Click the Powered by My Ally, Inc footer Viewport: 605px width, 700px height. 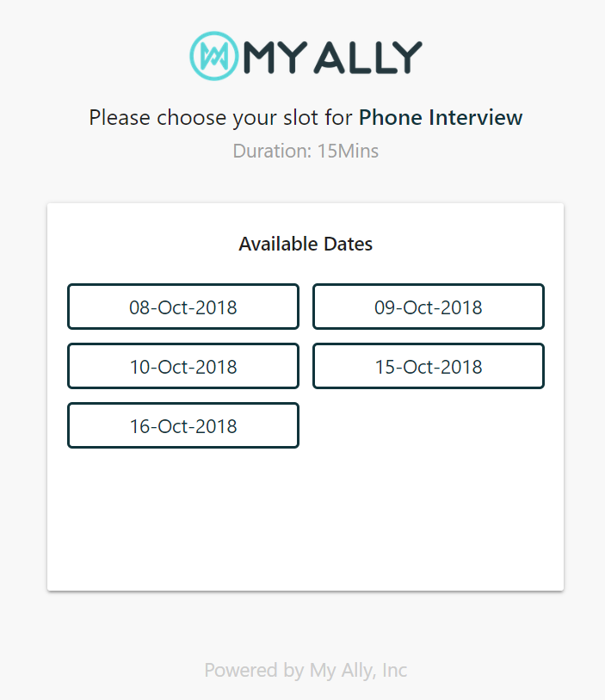[x=306, y=670]
